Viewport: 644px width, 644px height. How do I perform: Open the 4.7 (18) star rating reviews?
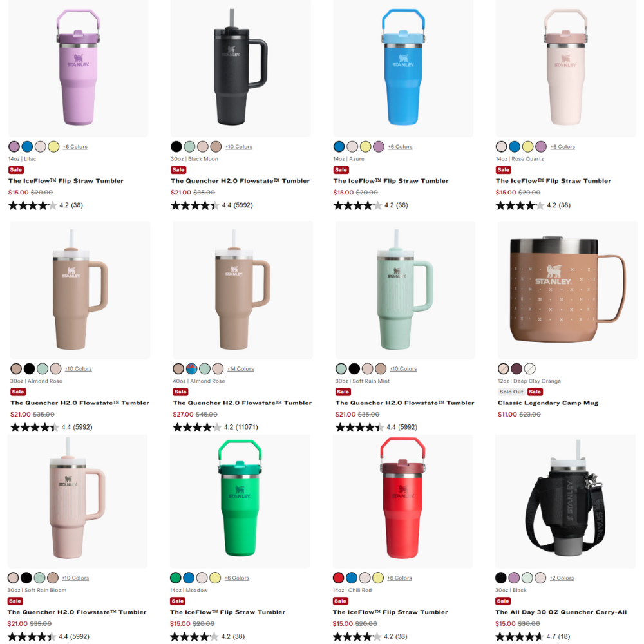tap(533, 637)
